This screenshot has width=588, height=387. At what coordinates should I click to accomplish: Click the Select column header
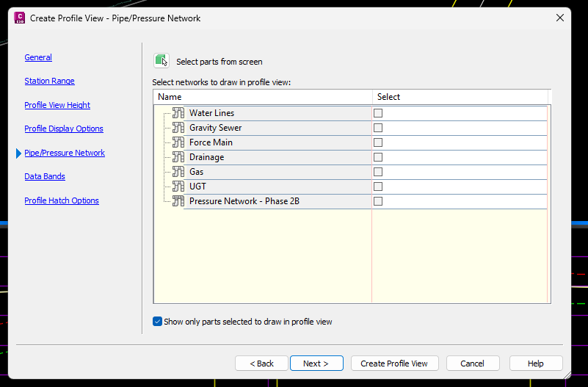(460, 97)
